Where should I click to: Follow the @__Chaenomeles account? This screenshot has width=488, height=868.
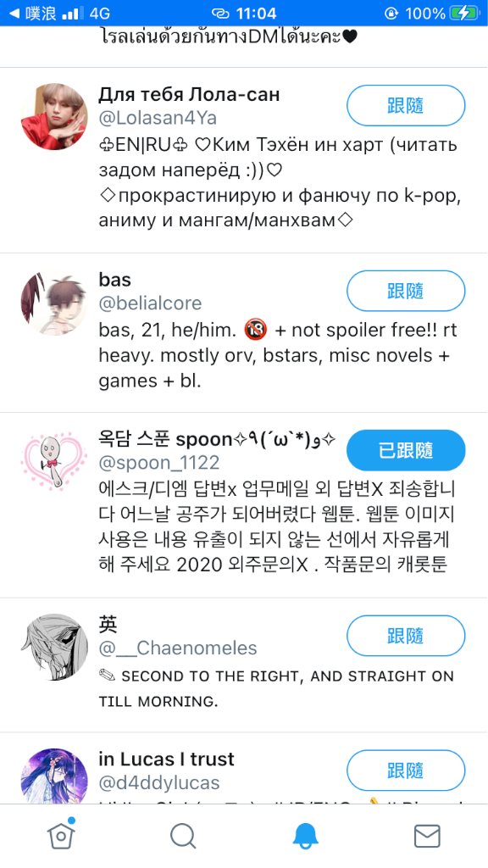point(406,636)
